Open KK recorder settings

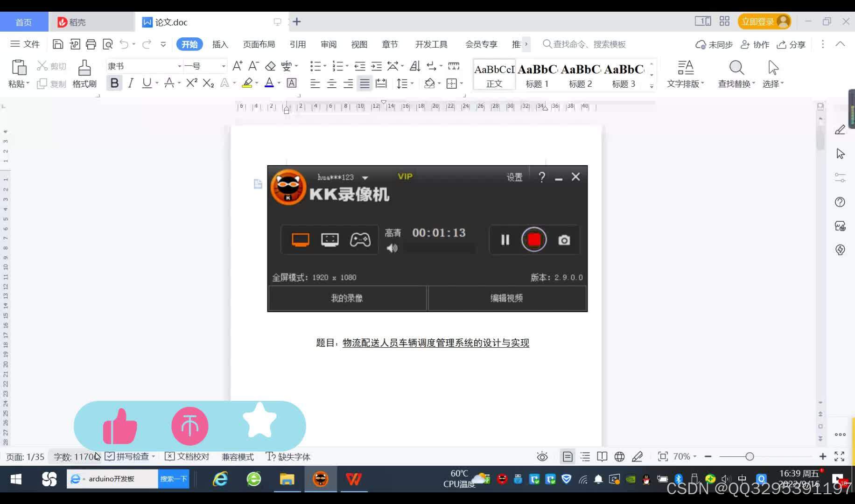coord(515,177)
